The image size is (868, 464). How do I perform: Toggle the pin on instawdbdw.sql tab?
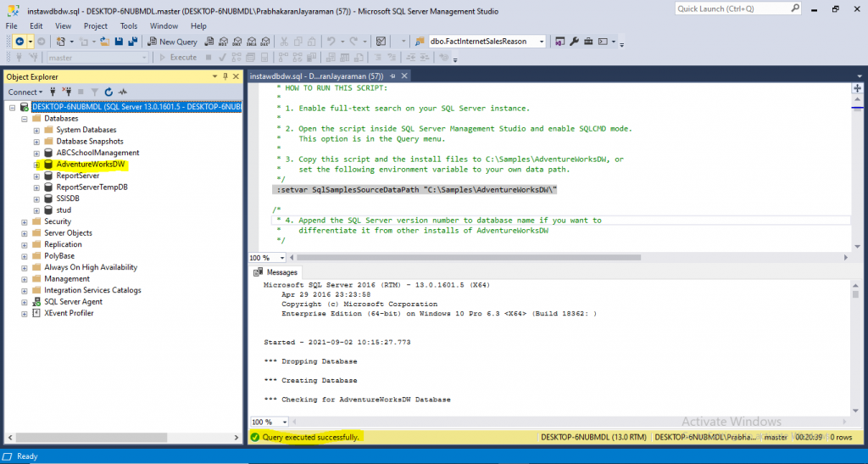pos(392,75)
